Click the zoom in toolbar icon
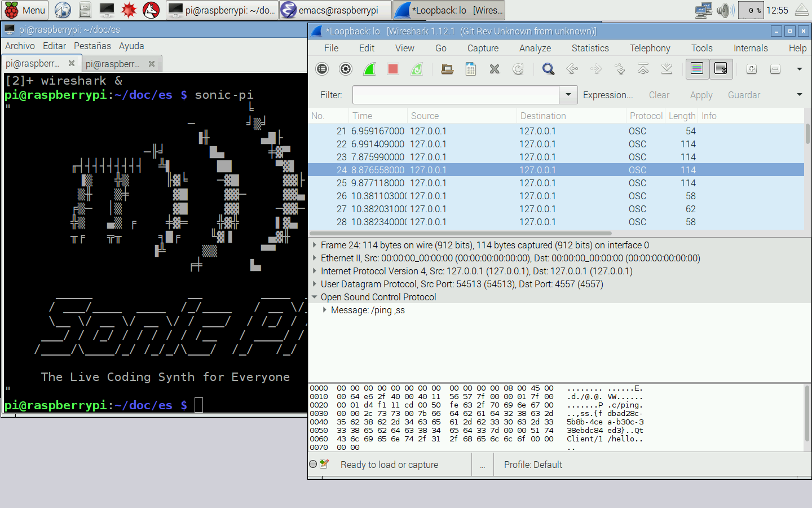Image resolution: width=812 pixels, height=508 pixels. tap(752, 69)
